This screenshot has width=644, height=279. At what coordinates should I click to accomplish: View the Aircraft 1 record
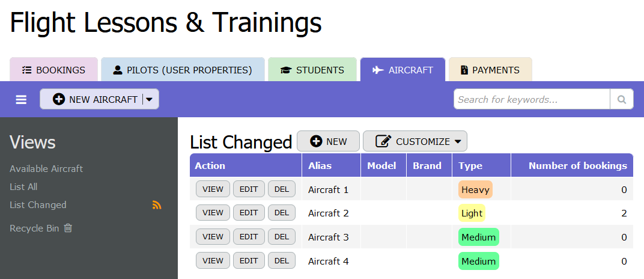point(213,189)
